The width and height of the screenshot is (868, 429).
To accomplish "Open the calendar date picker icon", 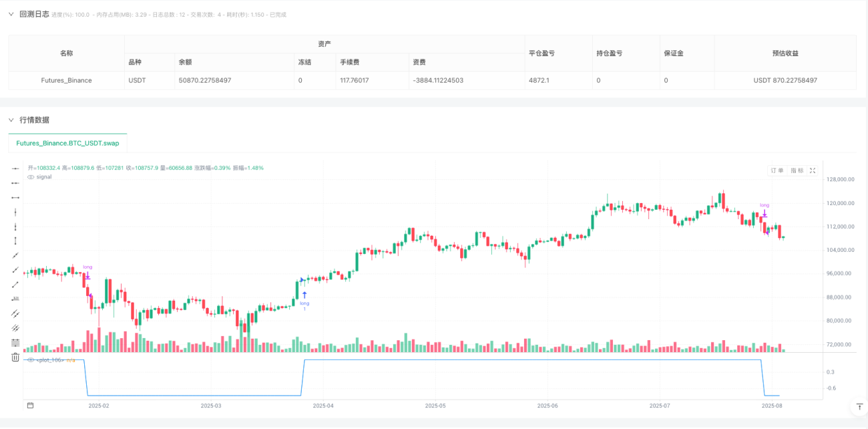I will [x=30, y=405].
